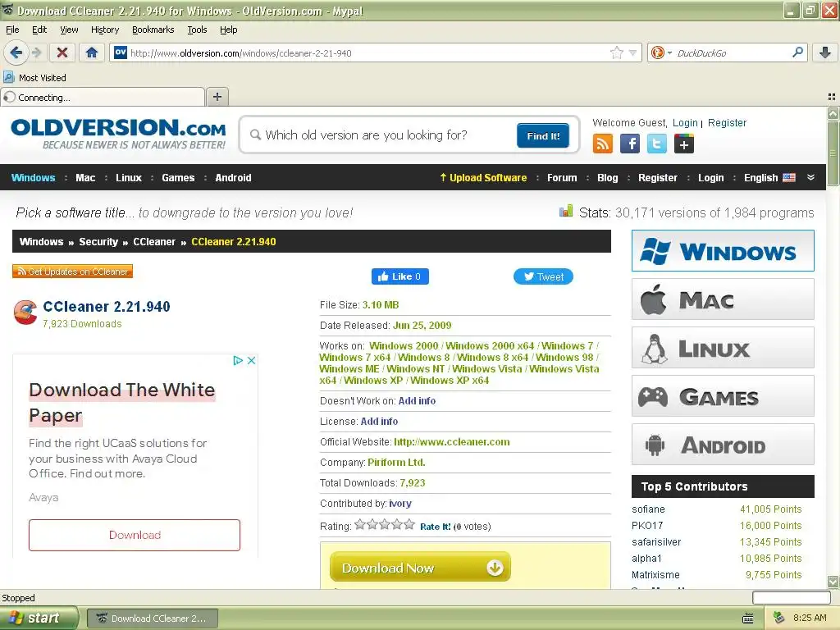
Task: Click the Tweet button
Action: tap(543, 276)
